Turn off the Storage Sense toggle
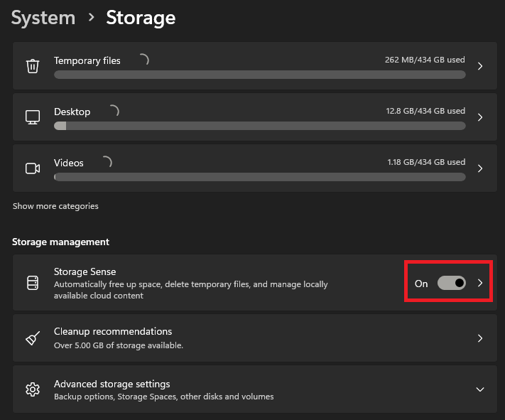The image size is (505, 420). [451, 283]
